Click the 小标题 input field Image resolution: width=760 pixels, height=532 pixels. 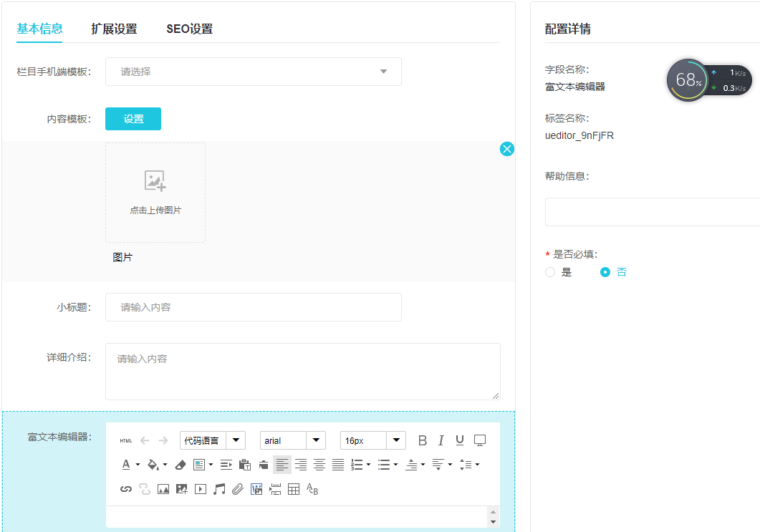click(x=253, y=307)
